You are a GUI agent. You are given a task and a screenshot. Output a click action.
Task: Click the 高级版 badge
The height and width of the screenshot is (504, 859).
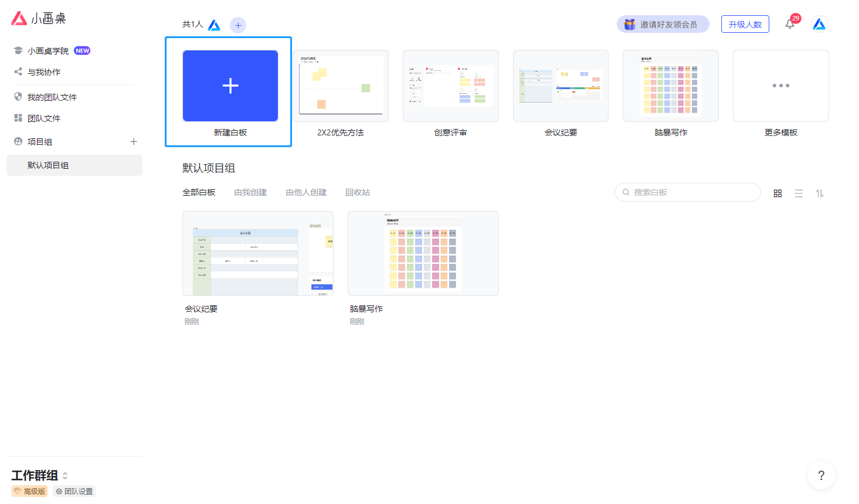[29, 491]
